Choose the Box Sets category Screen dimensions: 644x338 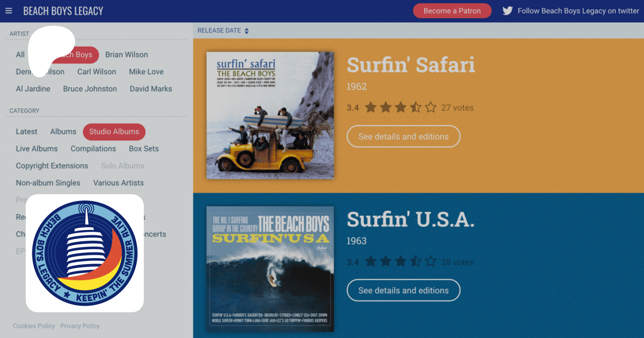(x=144, y=149)
